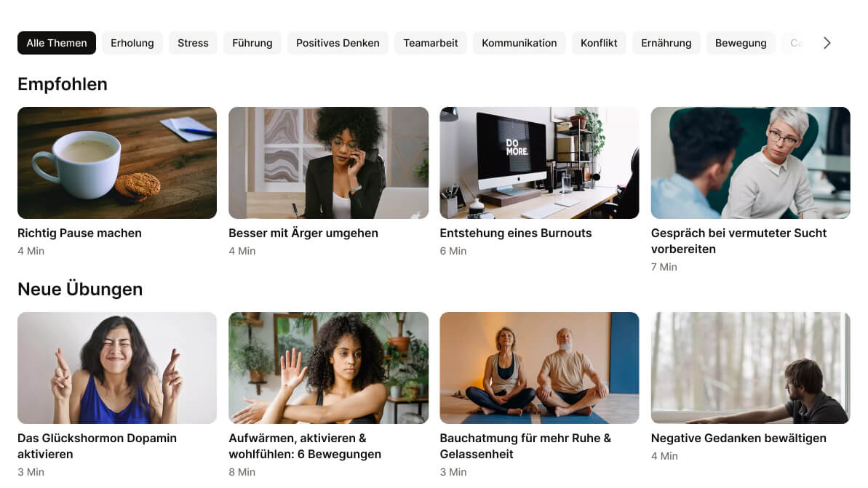Open the woman on phone thumbnail
Image resolution: width=868 pixels, height=488 pixels.
[x=328, y=163]
